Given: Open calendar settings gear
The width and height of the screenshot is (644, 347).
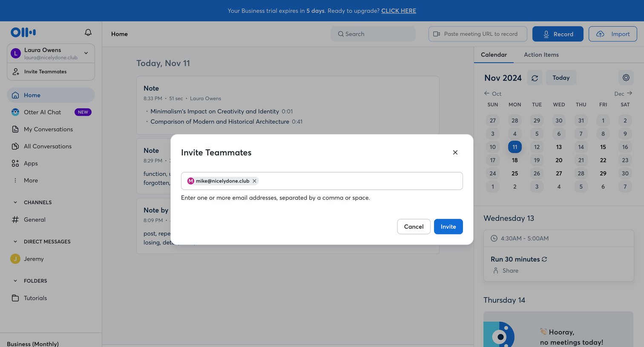Looking at the screenshot, I should click(x=626, y=78).
